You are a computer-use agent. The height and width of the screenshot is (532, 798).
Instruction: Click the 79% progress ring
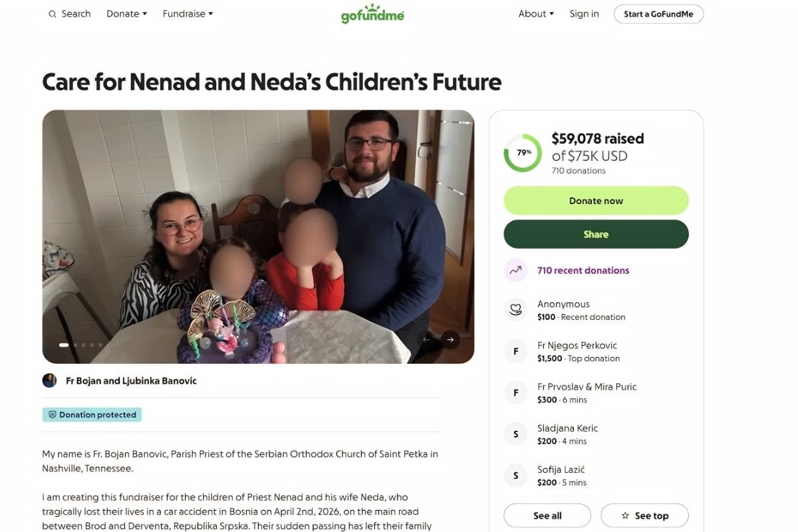pyautogui.click(x=523, y=154)
